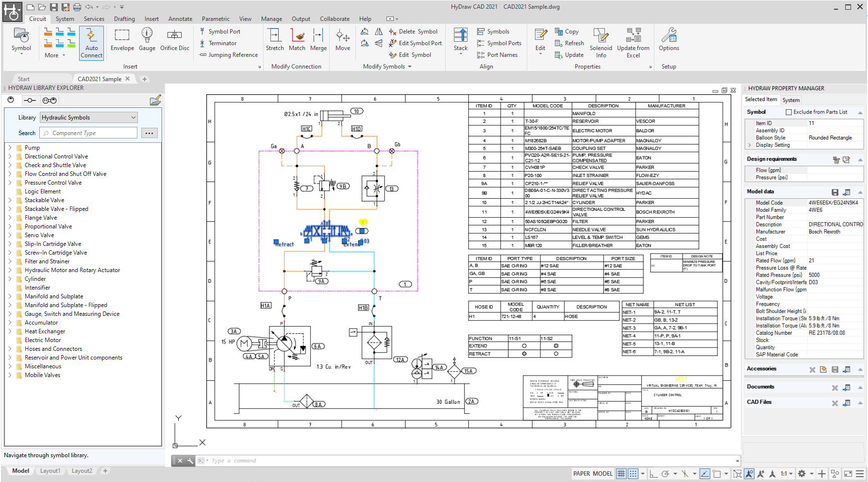The image size is (868, 482).
Task: Click the Undo arrow
Action: pyautogui.click(x=89, y=7)
